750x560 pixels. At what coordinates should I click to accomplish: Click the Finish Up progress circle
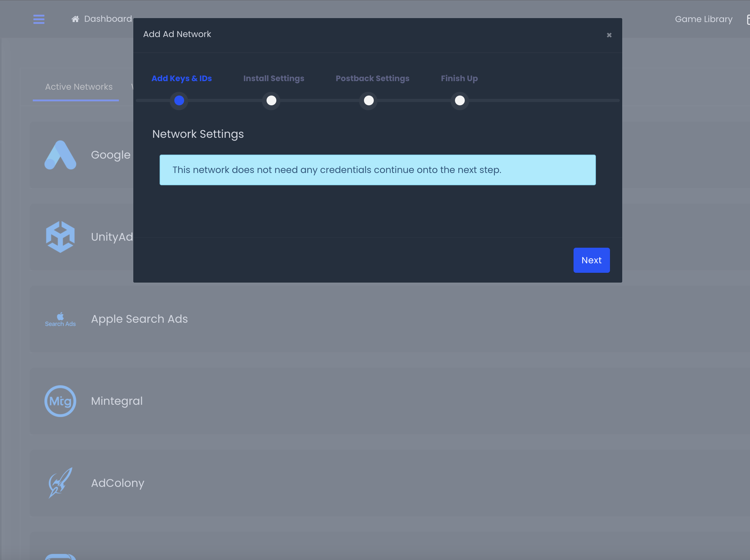460,101
